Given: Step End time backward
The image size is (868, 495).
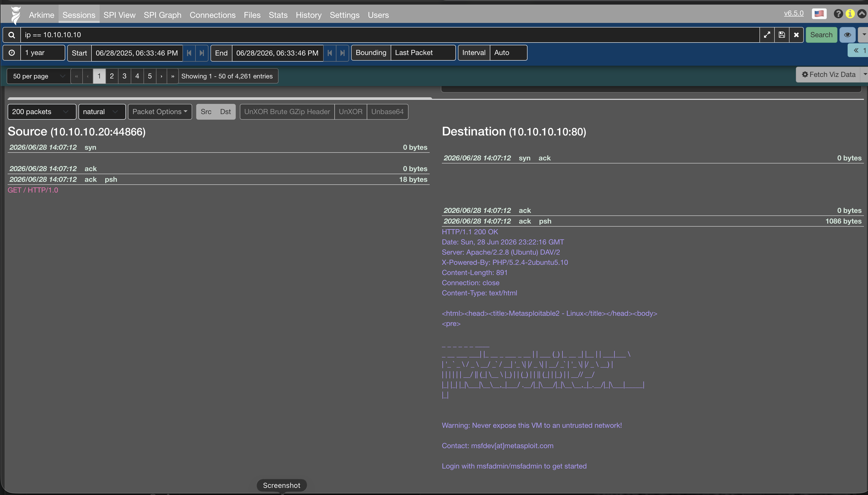Looking at the screenshot, I should pyautogui.click(x=330, y=53).
